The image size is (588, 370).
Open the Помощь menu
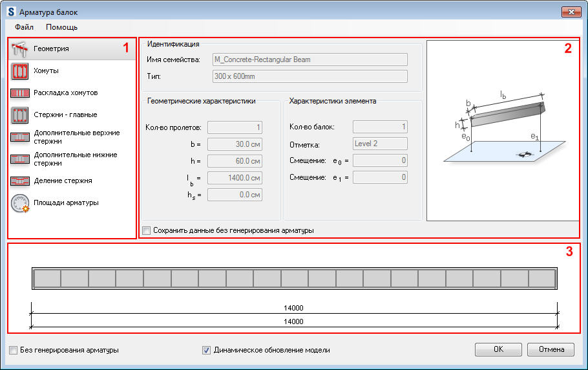point(61,27)
